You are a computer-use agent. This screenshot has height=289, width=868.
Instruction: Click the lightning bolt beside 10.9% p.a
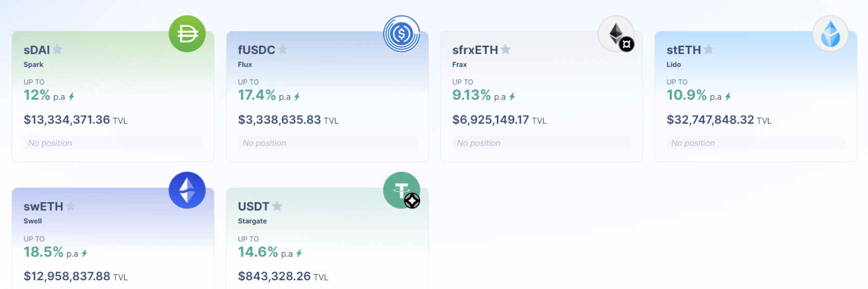(728, 97)
